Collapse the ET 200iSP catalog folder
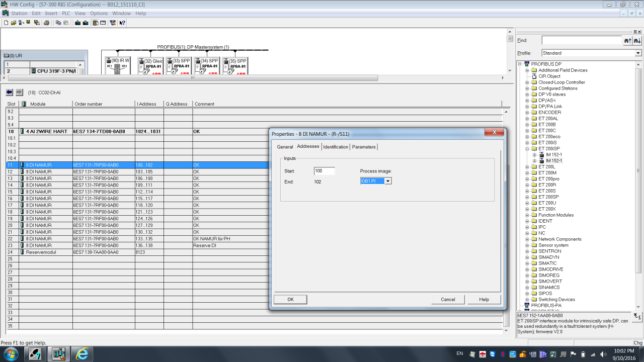 [x=527, y=149]
